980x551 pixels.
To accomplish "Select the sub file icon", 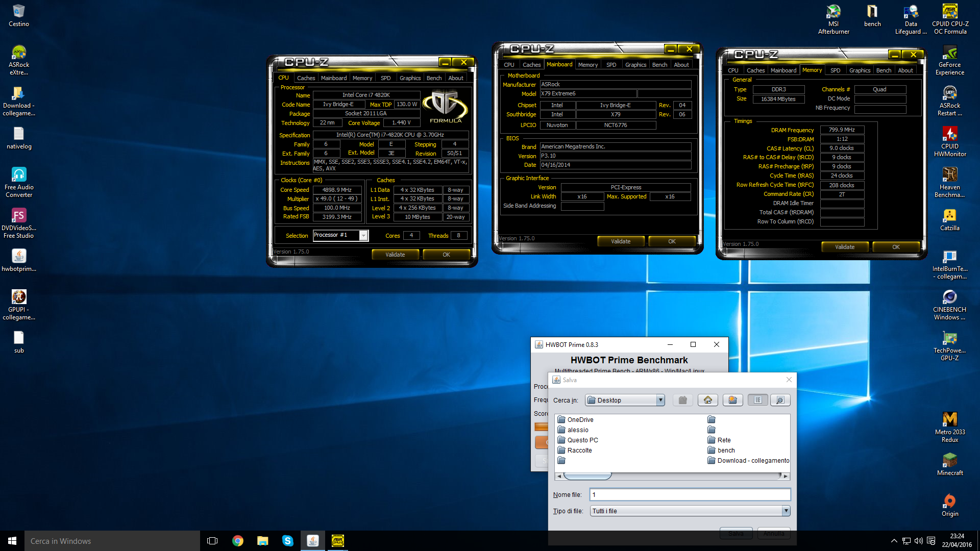I will pos(19,342).
